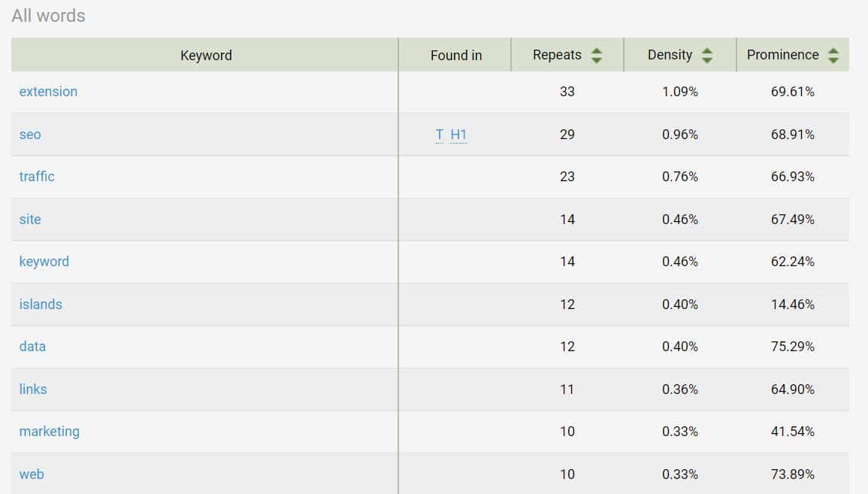Viewport: 868px width, 494px height.
Task: Open the 'site' keyword link
Action: pyautogui.click(x=30, y=220)
